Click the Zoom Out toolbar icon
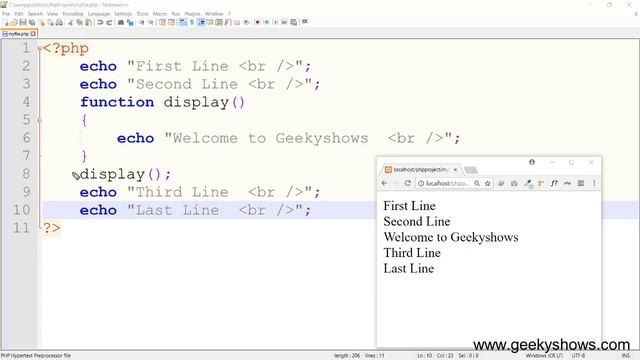640x360 pixels. point(151,22)
